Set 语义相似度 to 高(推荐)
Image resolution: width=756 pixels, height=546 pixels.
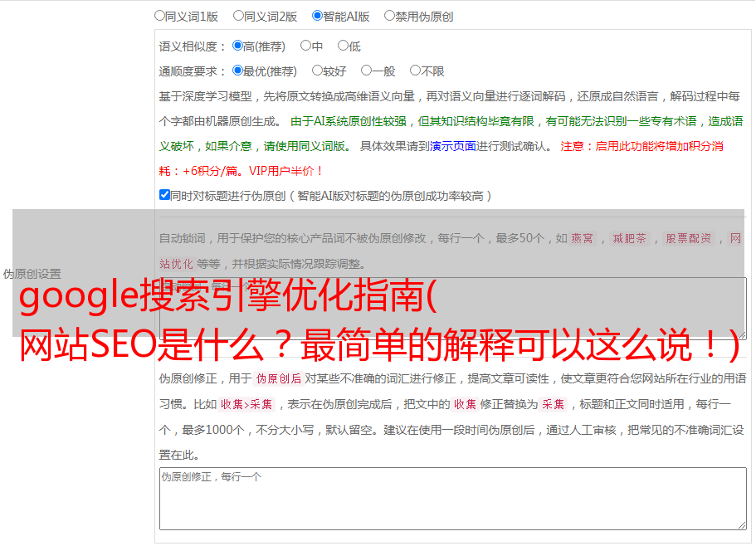(x=237, y=46)
